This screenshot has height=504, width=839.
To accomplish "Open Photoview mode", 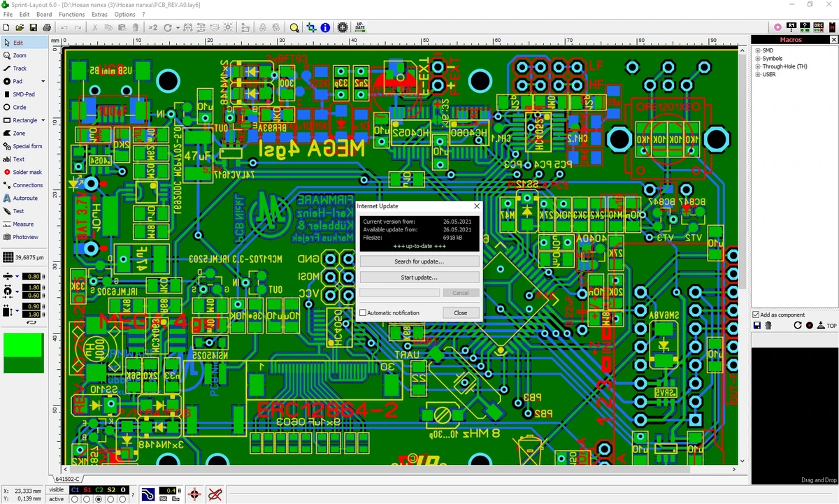I will pos(24,237).
